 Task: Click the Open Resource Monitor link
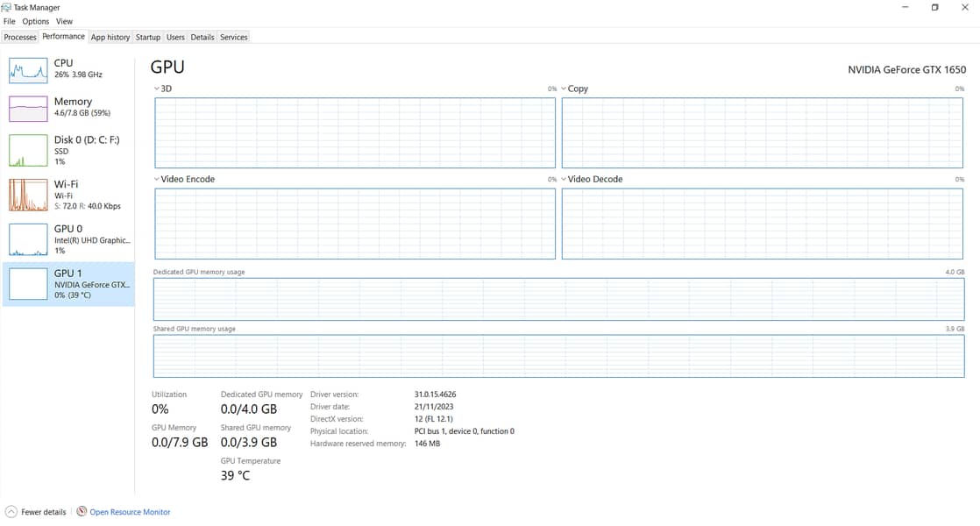point(130,512)
